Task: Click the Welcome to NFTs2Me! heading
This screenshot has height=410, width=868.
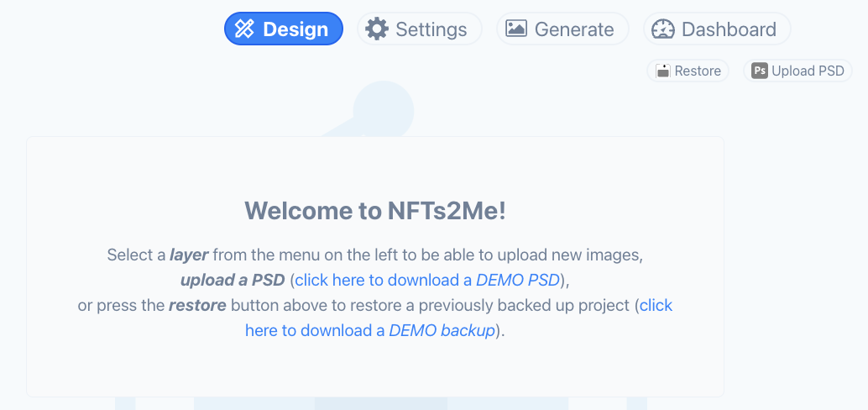Action: 375,211
